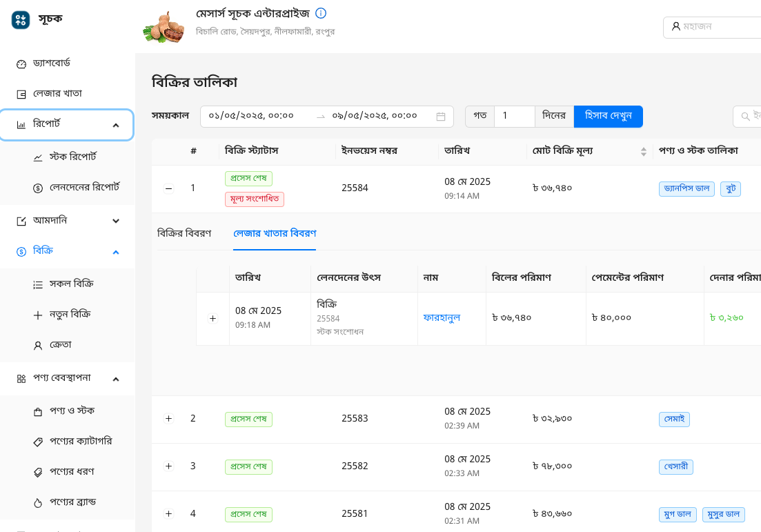Screen dimensions: 761x532
Task: Expand row for invoice 25583
Action: pyautogui.click(x=168, y=418)
